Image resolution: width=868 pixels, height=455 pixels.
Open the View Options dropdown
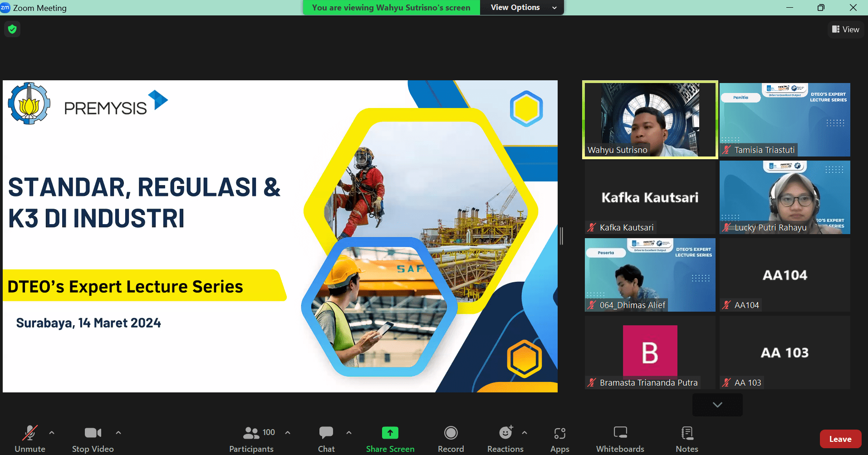tap(522, 8)
